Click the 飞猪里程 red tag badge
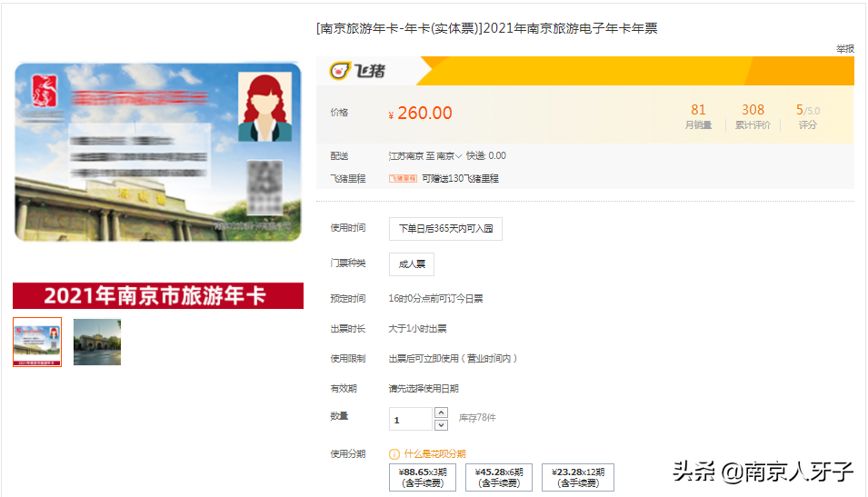The image size is (868, 497). pyautogui.click(x=403, y=178)
